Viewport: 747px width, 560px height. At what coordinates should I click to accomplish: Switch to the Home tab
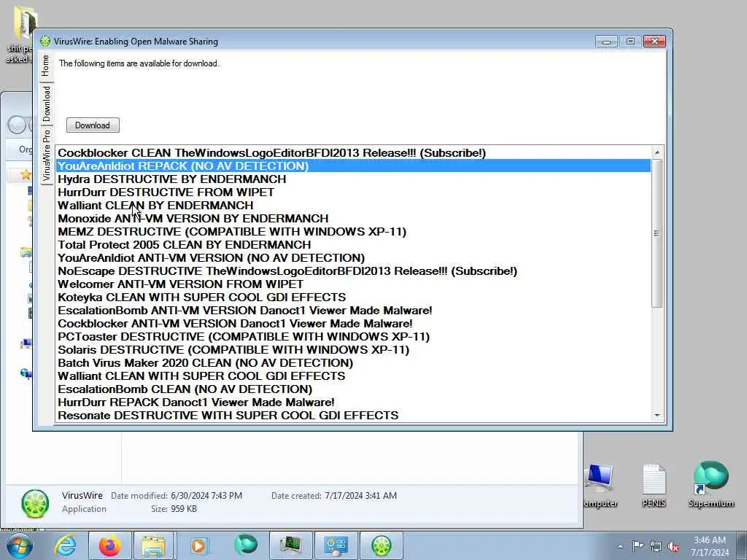[x=45, y=65]
